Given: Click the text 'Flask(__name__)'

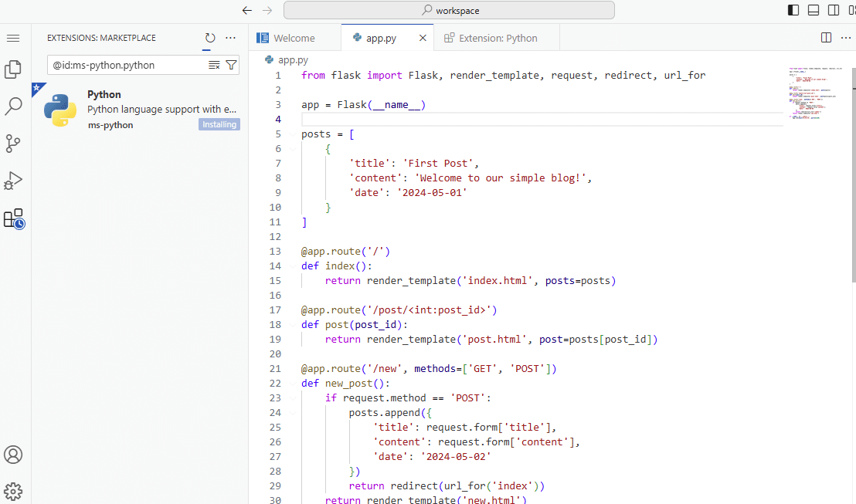Looking at the screenshot, I should (x=381, y=105).
